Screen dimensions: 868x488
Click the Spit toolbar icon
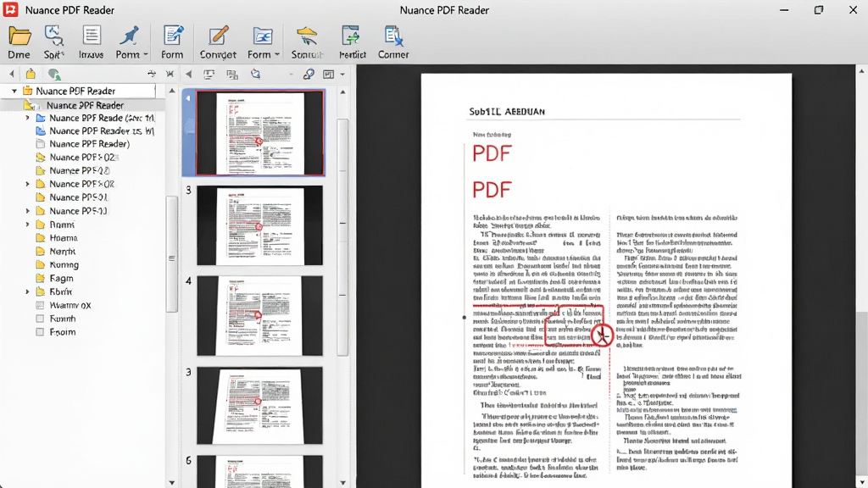[x=53, y=36]
